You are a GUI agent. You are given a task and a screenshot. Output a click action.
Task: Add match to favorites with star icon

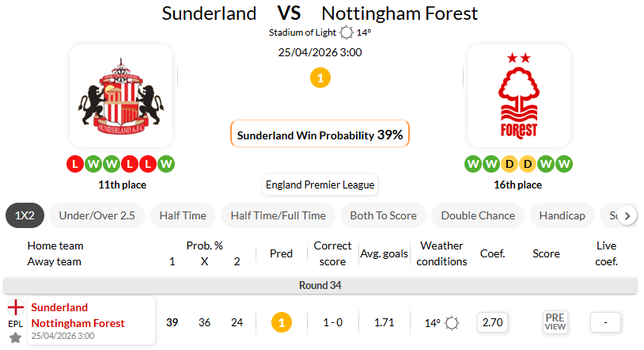(15, 337)
